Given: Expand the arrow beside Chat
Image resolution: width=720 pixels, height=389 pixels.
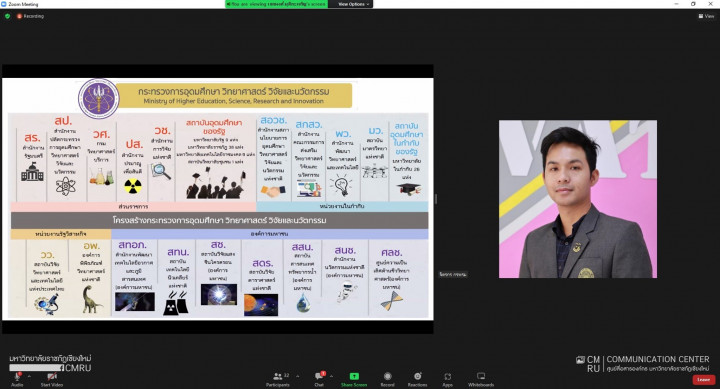Looking at the screenshot, I should tap(331, 376).
